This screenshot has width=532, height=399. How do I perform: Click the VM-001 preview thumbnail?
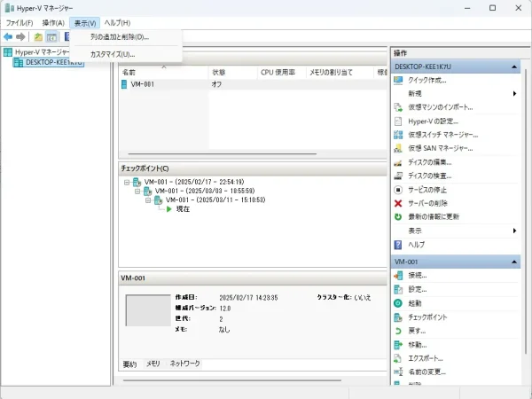(x=148, y=310)
